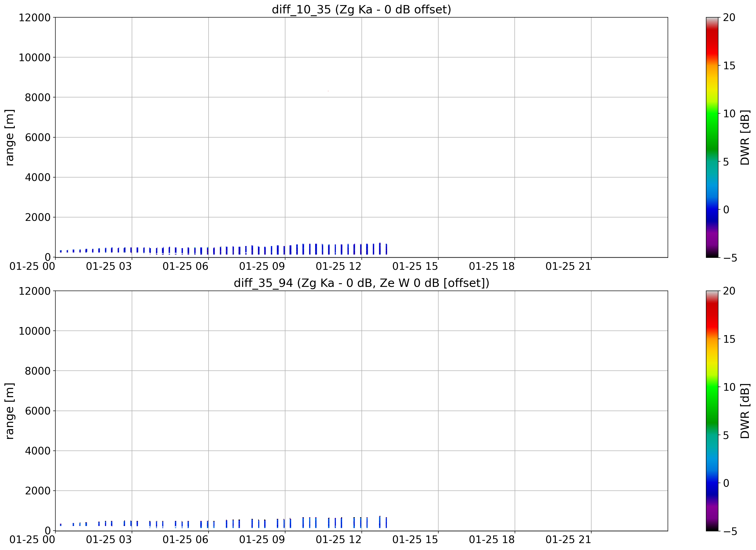Select the 'range [m]' axis label of diff_35_94 plot
This screenshot has width=756, height=550.
[x=10, y=411]
